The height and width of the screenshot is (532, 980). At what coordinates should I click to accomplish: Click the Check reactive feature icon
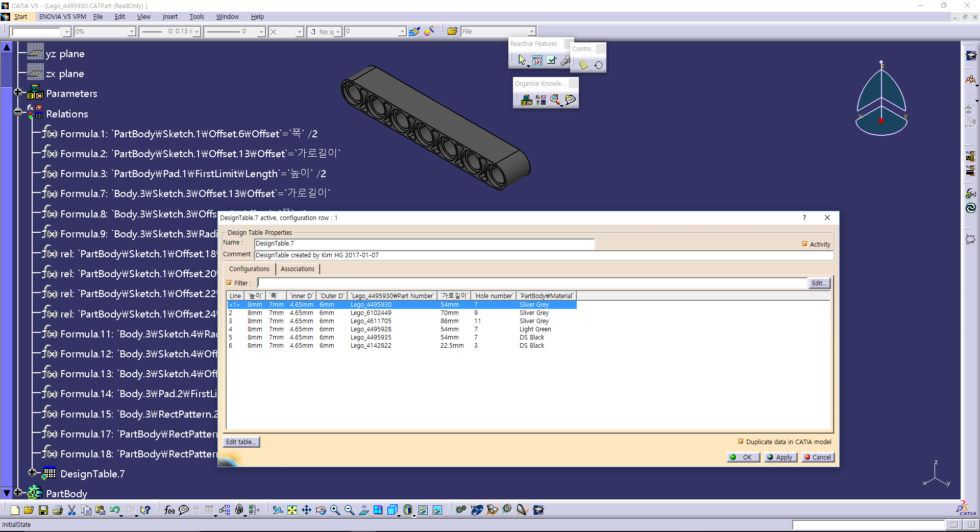tap(551, 61)
